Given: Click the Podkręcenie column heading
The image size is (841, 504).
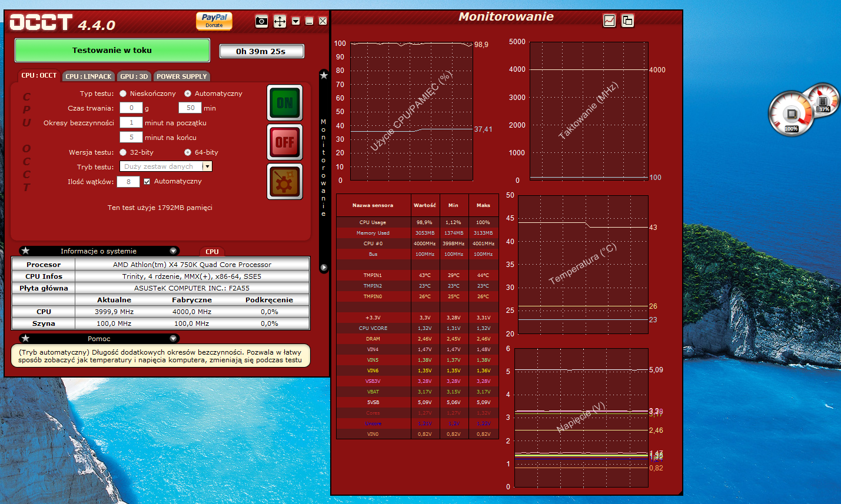Looking at the screenshot, I should coord(269,300).
